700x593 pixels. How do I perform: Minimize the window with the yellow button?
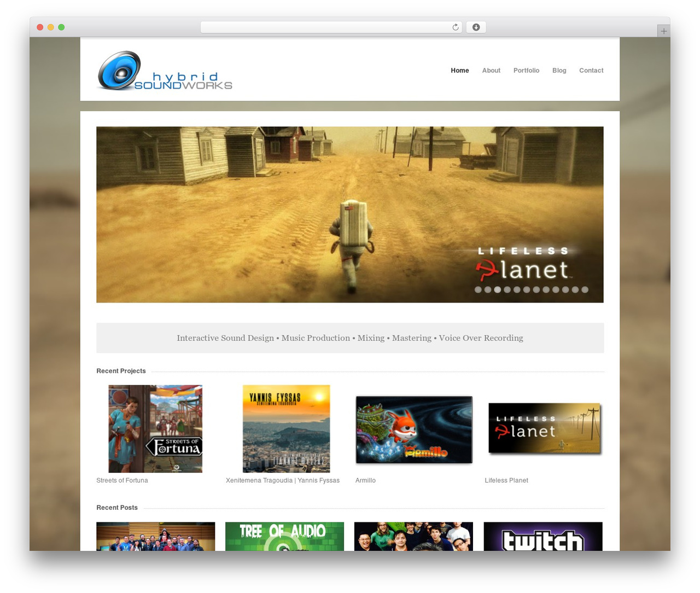coord(50,27)
